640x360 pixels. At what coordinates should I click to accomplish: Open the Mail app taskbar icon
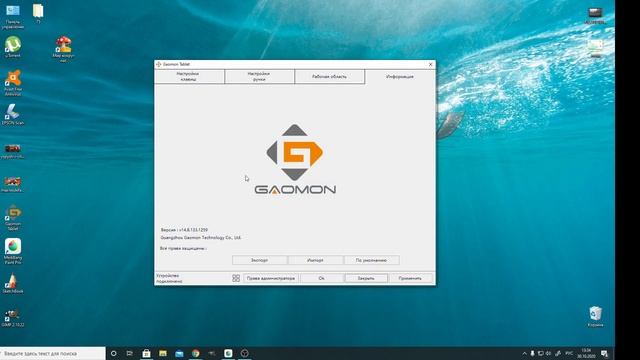coord(179,353)
